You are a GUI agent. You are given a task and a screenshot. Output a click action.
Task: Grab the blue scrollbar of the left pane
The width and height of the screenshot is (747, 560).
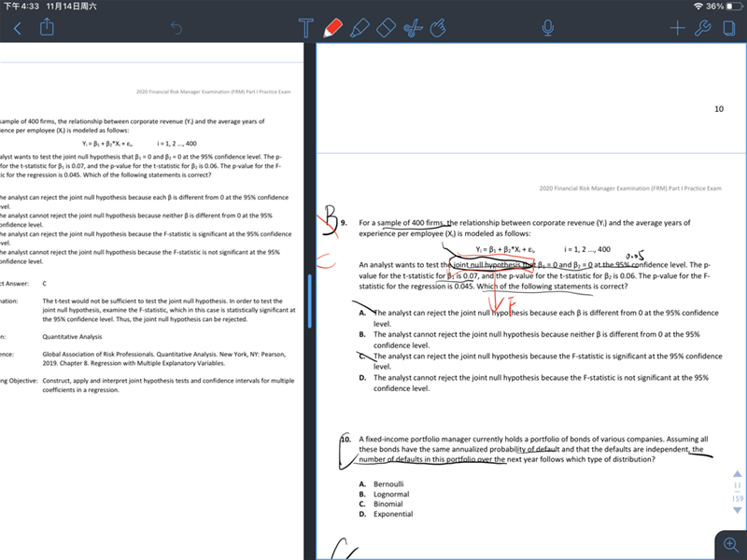coord(310,301)
